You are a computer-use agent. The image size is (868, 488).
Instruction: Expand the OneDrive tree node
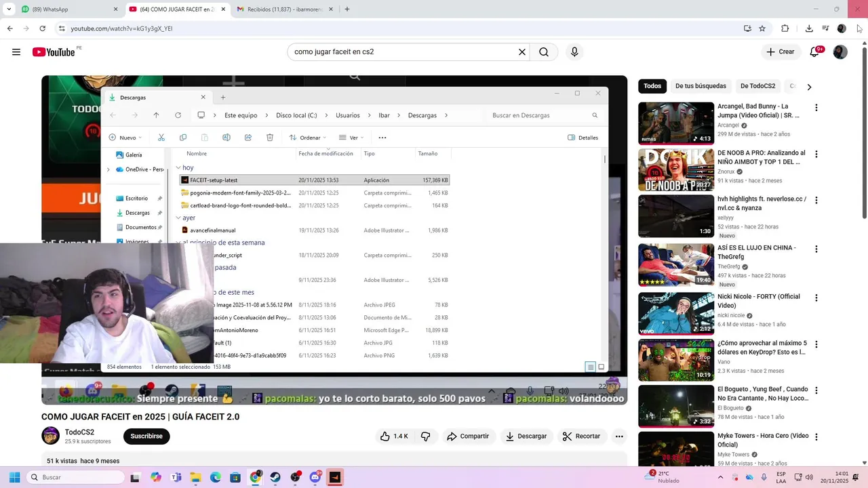[108, 169]
